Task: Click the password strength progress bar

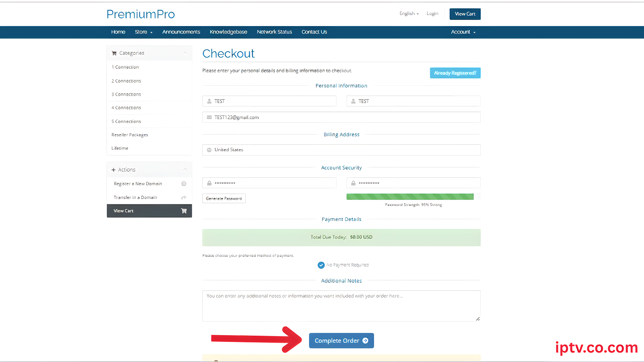Action: coord(413,197)
